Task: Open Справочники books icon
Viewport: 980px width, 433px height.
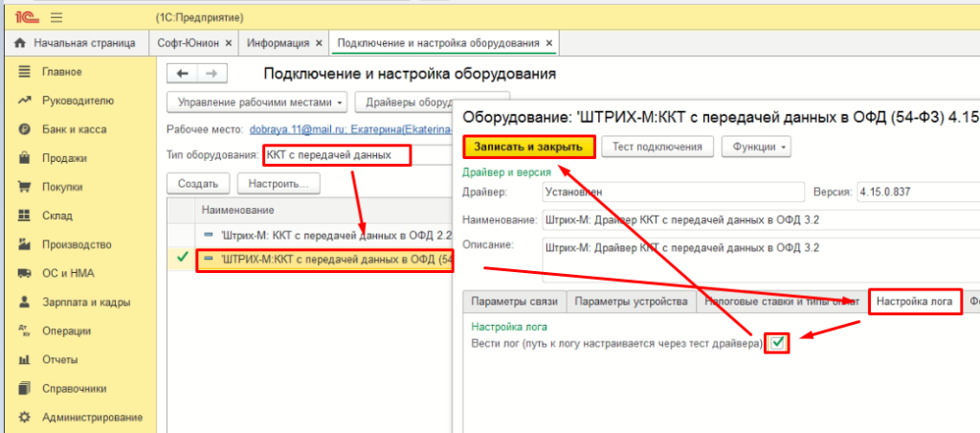Action: point(24,389)
